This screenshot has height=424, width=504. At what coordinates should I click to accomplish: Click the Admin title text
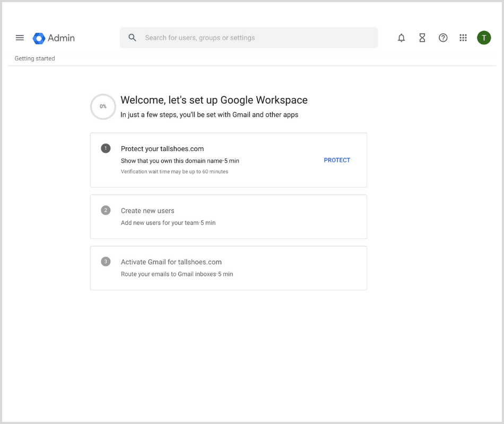click(61, 38)
